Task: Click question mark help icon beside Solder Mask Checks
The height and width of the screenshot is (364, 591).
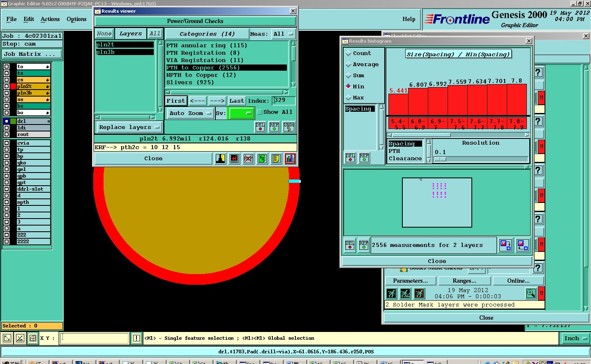Action: click(538, 268)
